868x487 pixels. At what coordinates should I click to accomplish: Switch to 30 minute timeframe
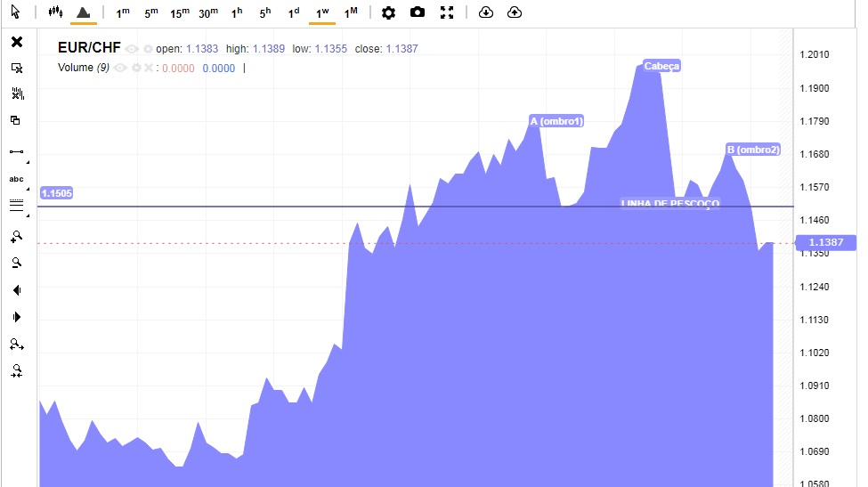208,12
